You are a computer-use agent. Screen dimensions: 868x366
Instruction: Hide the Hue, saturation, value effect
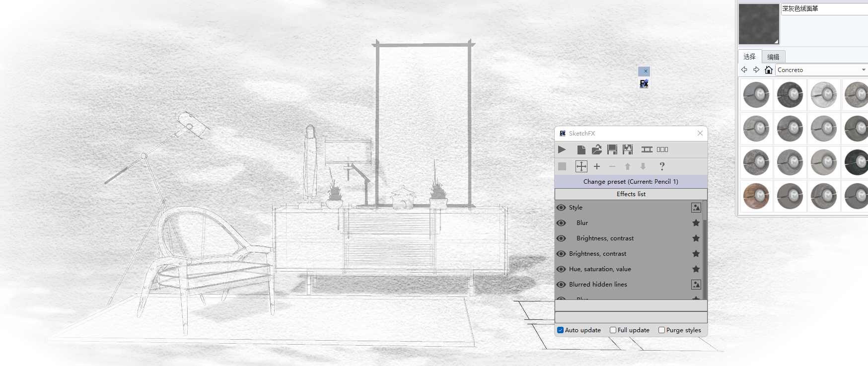point(561,269)
